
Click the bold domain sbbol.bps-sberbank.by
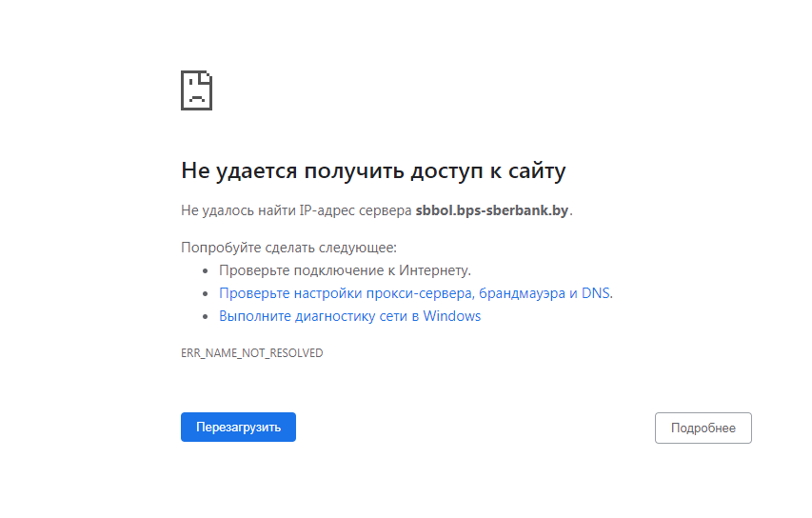point(492,209)
